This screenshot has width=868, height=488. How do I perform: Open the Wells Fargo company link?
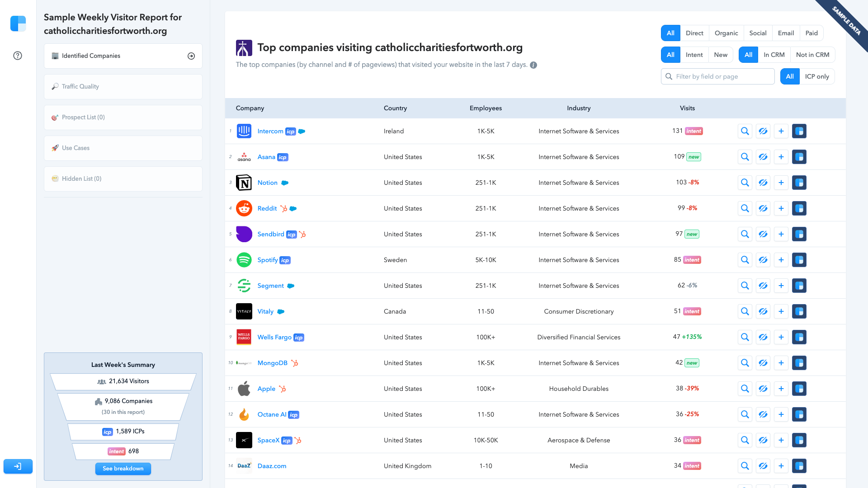[x=274, y=337]
